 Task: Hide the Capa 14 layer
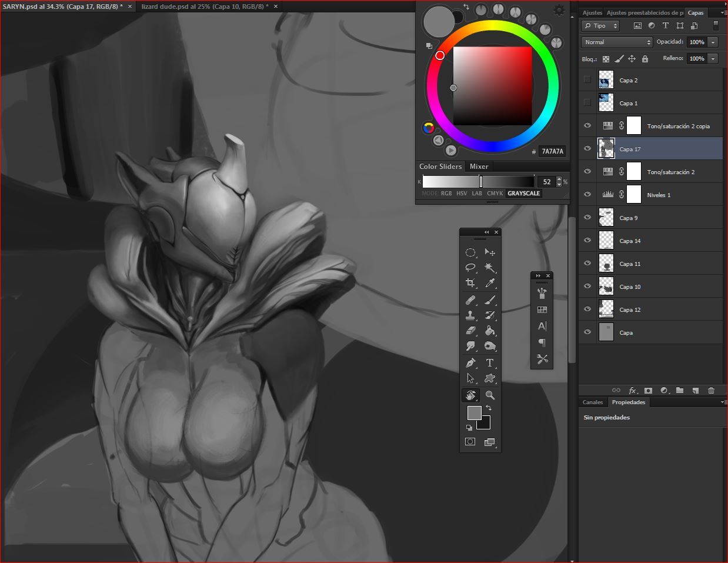(x=587, y=240)
